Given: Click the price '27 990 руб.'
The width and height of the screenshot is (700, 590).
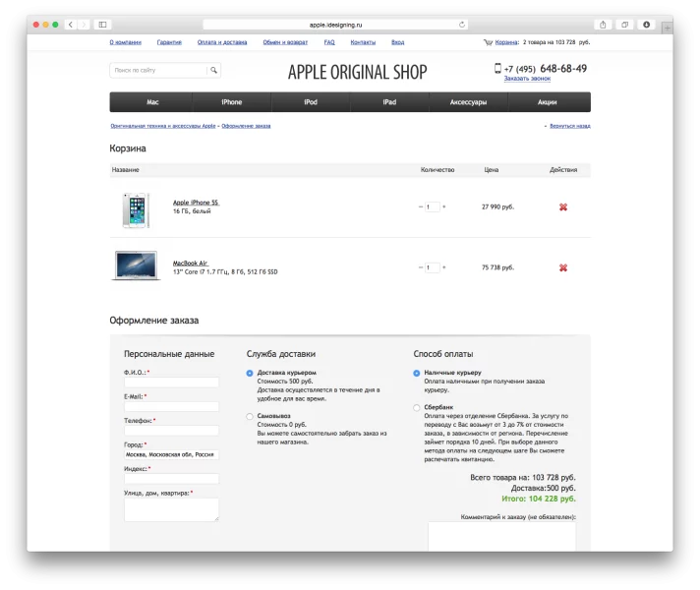Looking at the screenshot, I should [497, 206].
